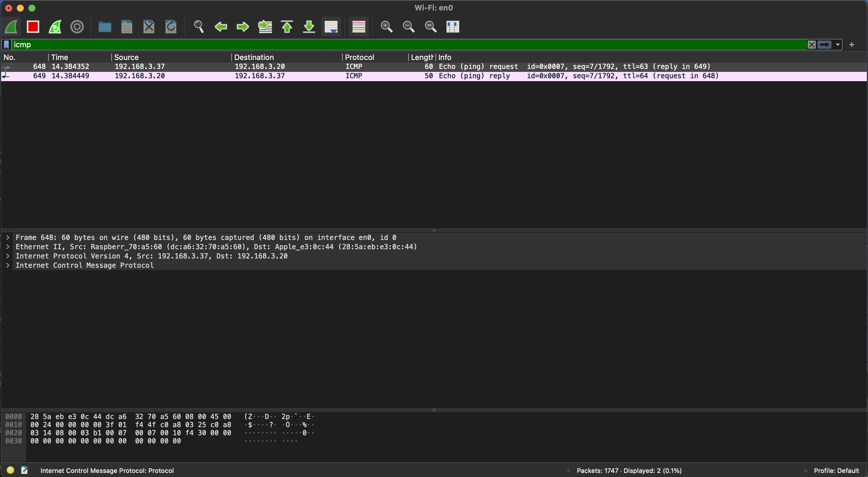This screenshot has height=477, width=868.
Task: Click the Source column header
Action: (x=126, y=57)
